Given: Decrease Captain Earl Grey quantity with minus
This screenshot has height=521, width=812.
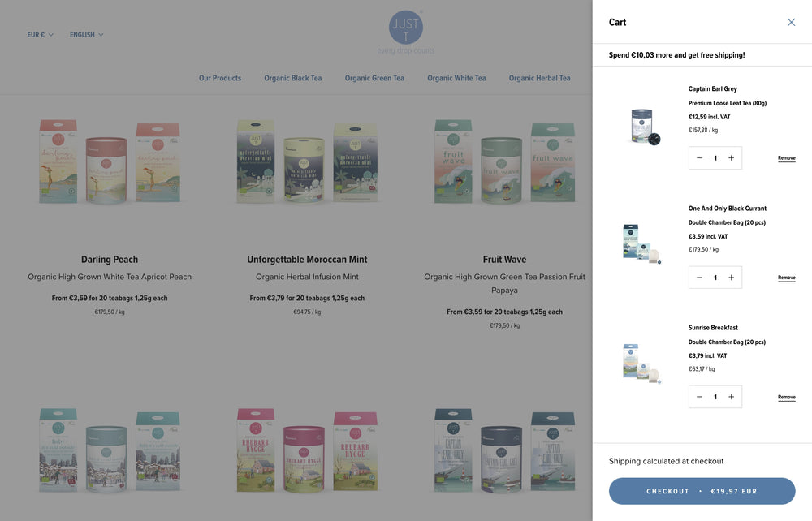Looking at the screenshot, I should 699,157.
